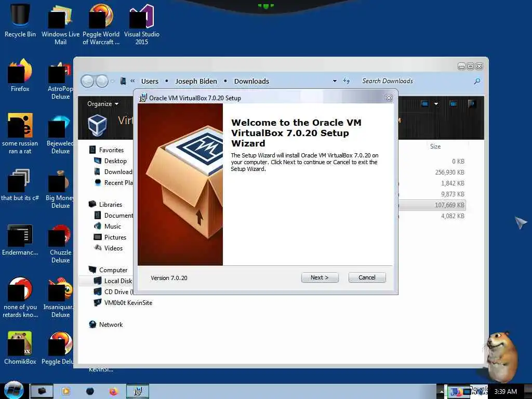
Task: Select the Windows Live Mail desktop icon
Action: click(60, 24)
